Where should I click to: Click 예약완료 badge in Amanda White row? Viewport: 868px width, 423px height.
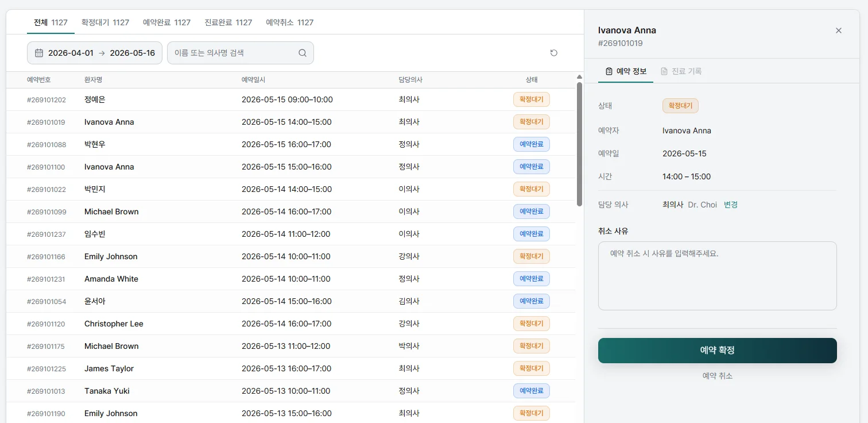pyautogui.click(x=532, y=279)
